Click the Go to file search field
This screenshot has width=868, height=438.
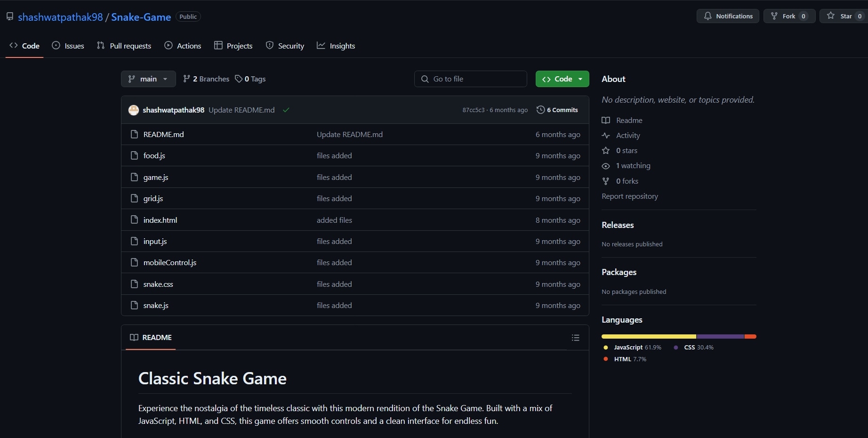pyautogui.click(x=471, y=79)
